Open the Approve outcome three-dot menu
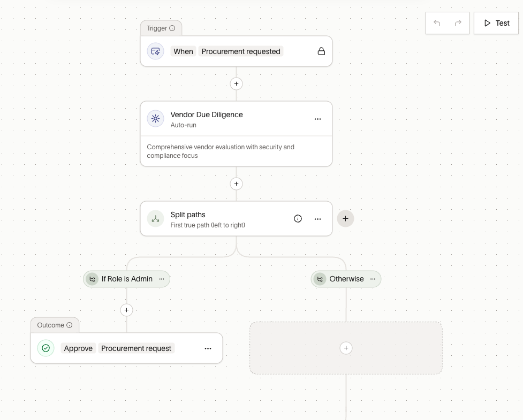This screenshot has height=420, width=523. [x=208, y=349]
